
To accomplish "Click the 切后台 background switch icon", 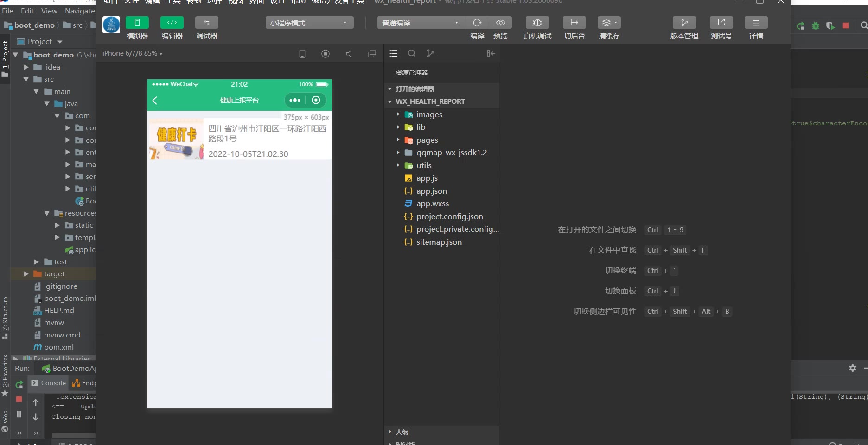I will click(x=574, y=23).
